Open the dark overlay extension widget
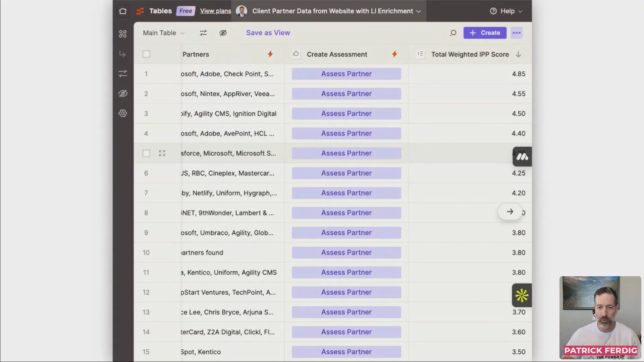This screenshot has width=644, height=362. tap(522, 157)
